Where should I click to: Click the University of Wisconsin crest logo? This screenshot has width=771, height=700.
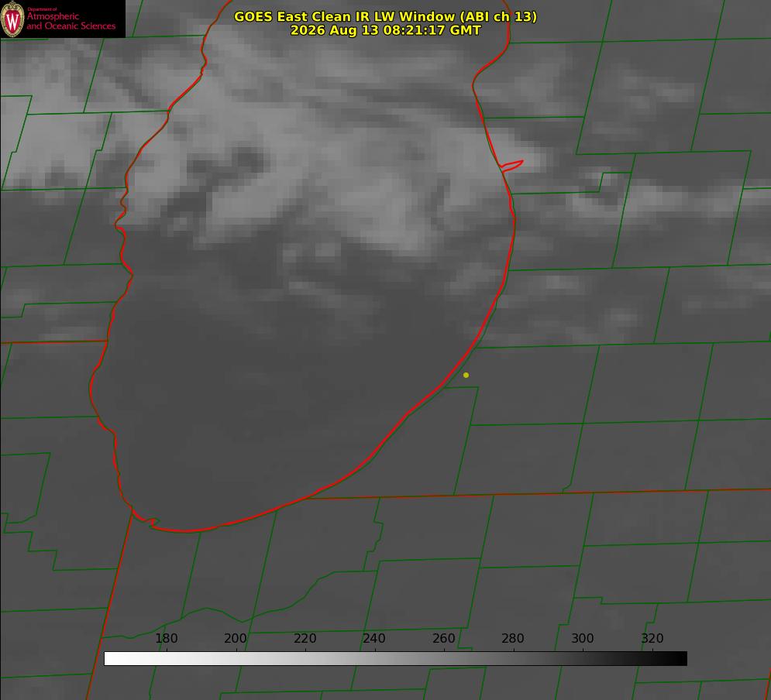12,19
